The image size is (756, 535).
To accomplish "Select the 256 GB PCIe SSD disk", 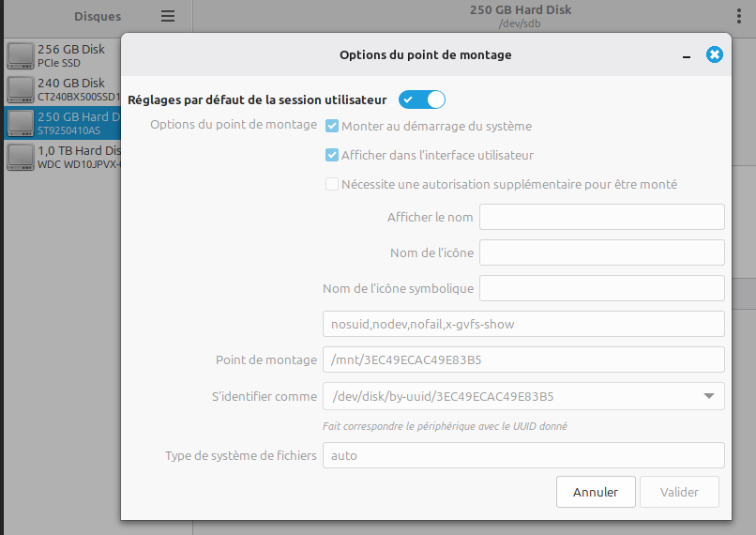I will click(61, 55).
